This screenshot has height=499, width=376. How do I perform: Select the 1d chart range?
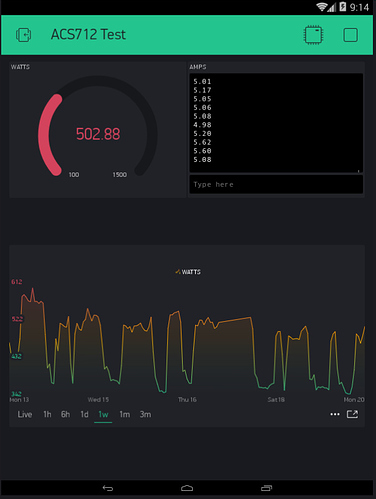pyautogui.click(x=84, y=414)
